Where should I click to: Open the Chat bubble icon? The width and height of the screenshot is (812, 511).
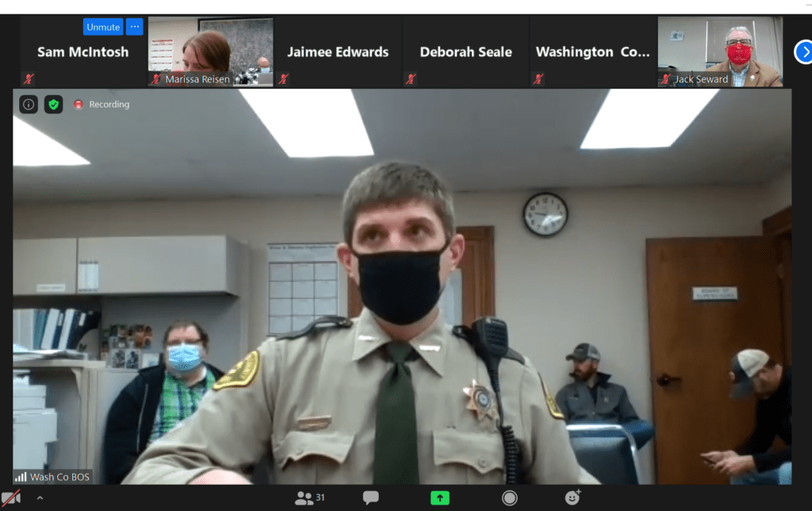point(371,498)
